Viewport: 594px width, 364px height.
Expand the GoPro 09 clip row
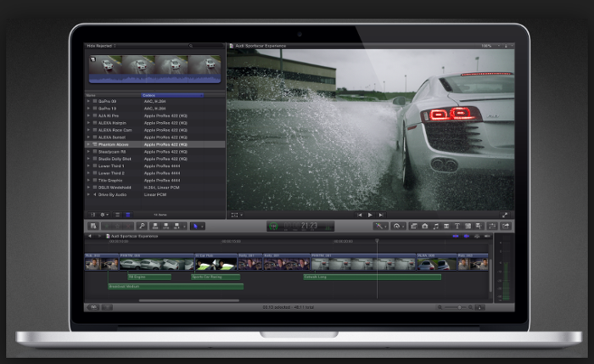(88, 101)
